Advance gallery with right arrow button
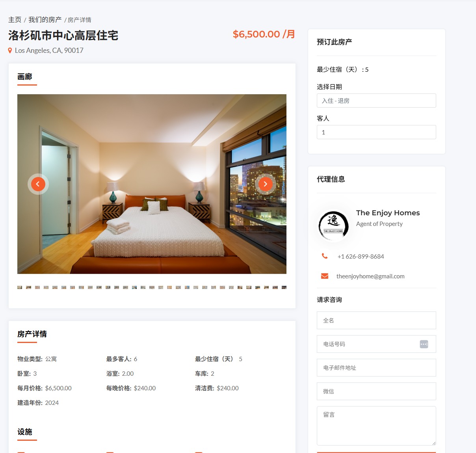This screenshot has width=476, height=453. click(x=266, y=184)
